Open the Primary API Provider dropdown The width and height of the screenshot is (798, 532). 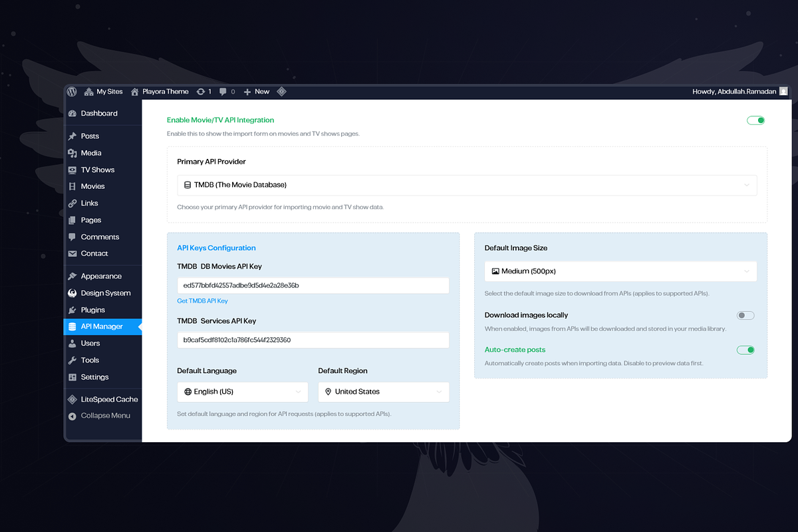[x=467, y=185]
